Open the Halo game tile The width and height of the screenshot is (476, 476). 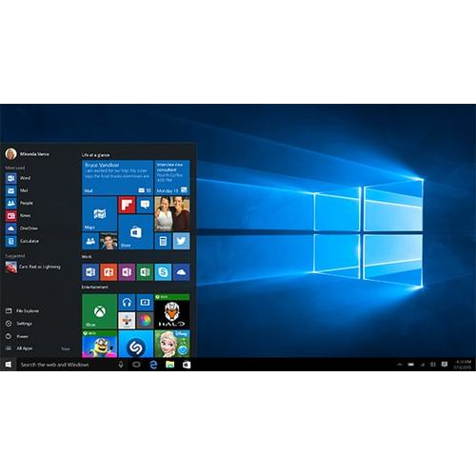172,311
